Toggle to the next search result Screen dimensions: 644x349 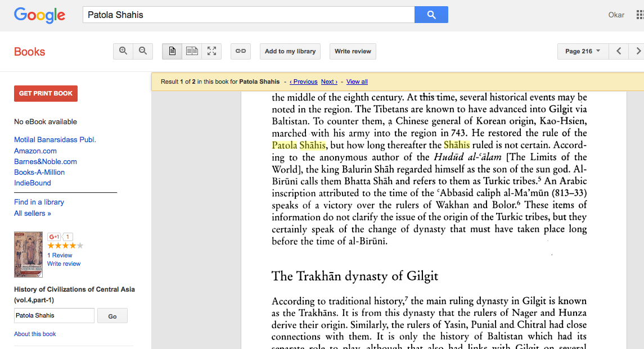[328, 81]
